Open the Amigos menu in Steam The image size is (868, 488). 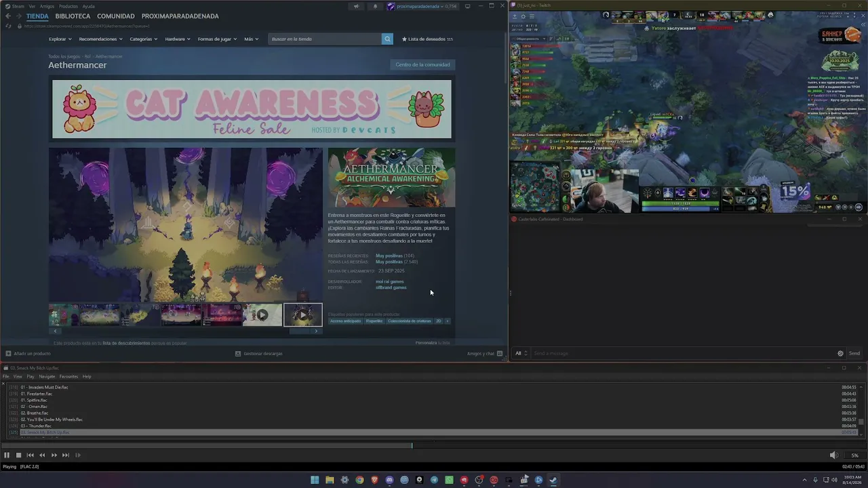pos(47,6)
